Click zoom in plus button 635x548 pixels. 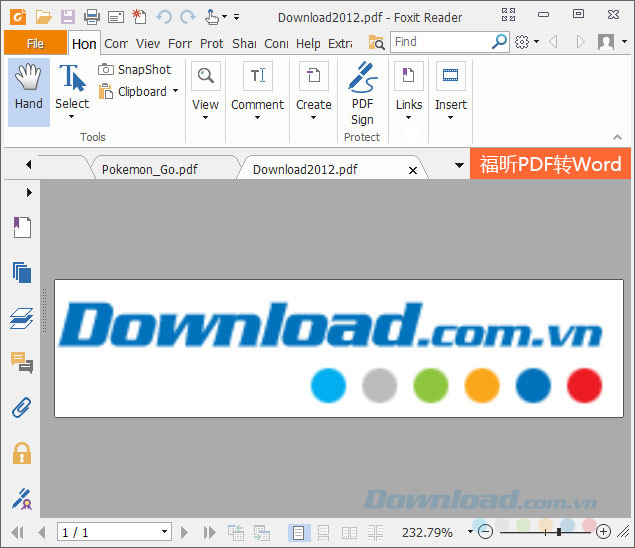coord(603,531)
